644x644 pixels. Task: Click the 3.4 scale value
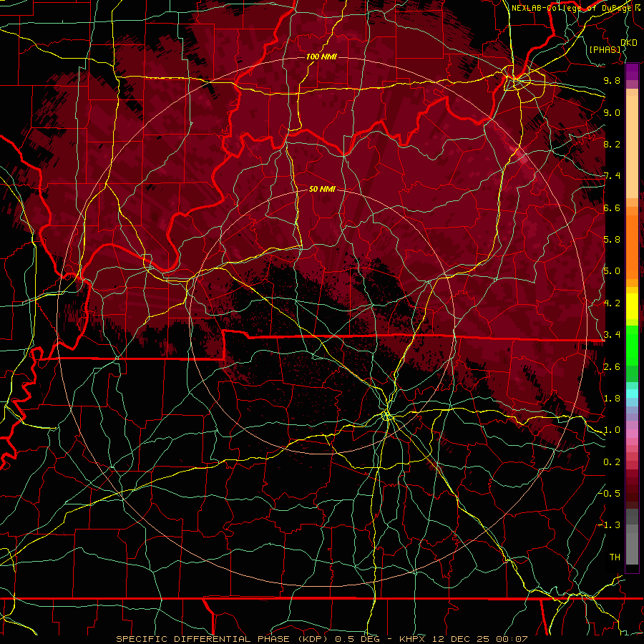(612, 335)
